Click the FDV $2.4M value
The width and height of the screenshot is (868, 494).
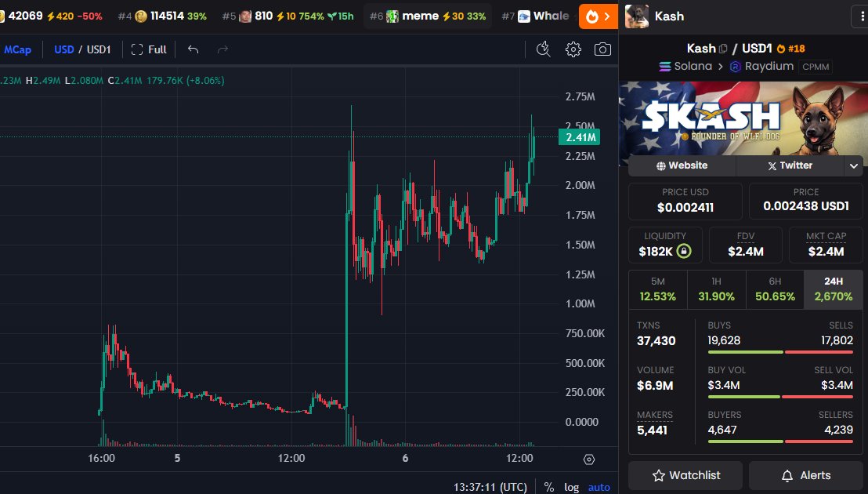pos(746,252)
